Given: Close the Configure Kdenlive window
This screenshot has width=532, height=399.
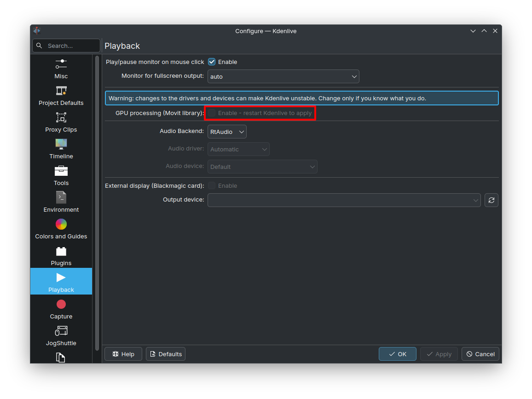Looking at the screenshot, I should click(495, 31).
